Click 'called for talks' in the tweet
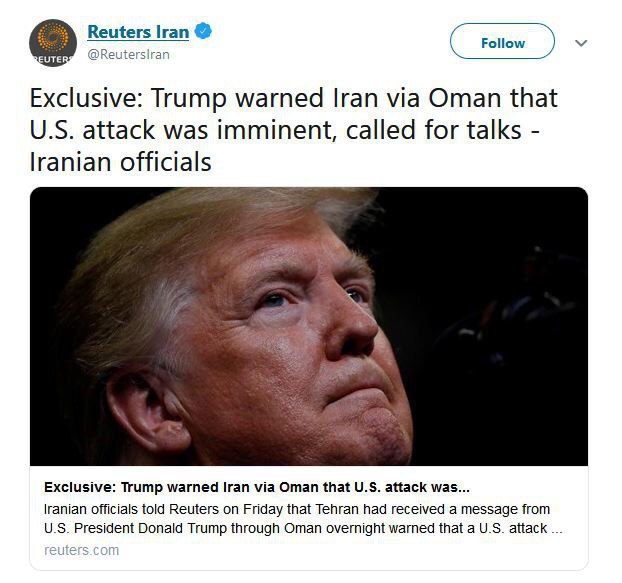Image resolution: width=622 pixels, height=583 pixels. (x=434, y=130)
